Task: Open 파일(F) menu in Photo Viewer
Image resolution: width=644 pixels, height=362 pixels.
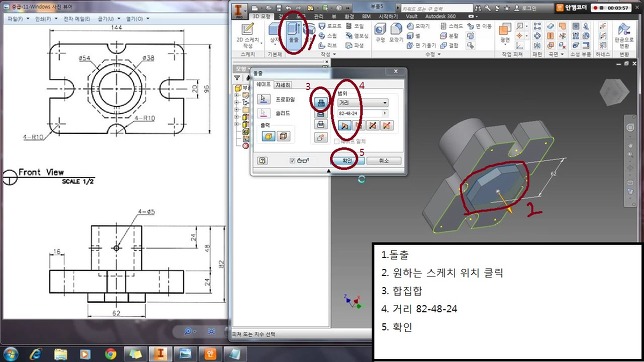Action: point(18,19)
